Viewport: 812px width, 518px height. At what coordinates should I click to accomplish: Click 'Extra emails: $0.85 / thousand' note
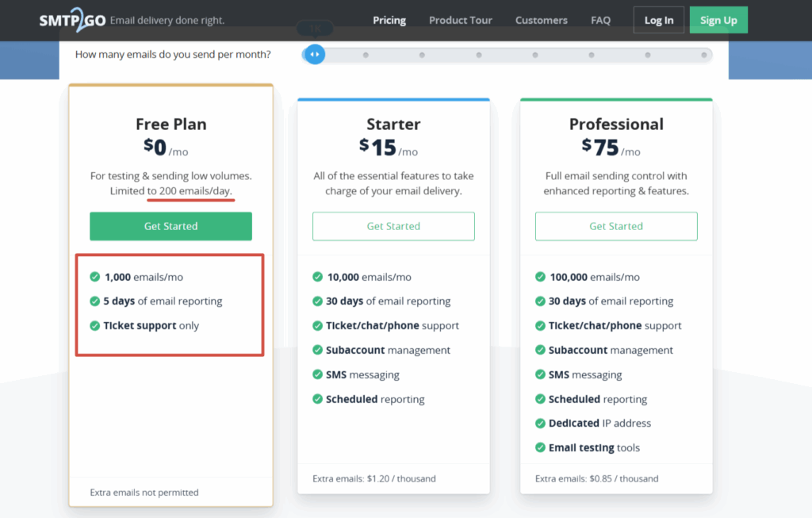click(596, 478)
